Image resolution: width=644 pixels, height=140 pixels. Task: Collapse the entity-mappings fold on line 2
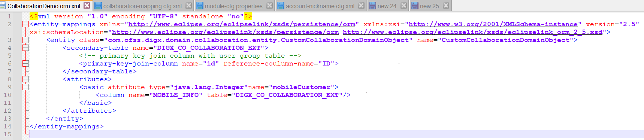(x=25, y=24)
